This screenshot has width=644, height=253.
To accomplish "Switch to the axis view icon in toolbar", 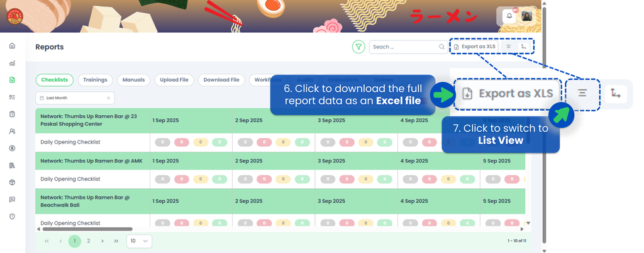I will pos(524,47).
